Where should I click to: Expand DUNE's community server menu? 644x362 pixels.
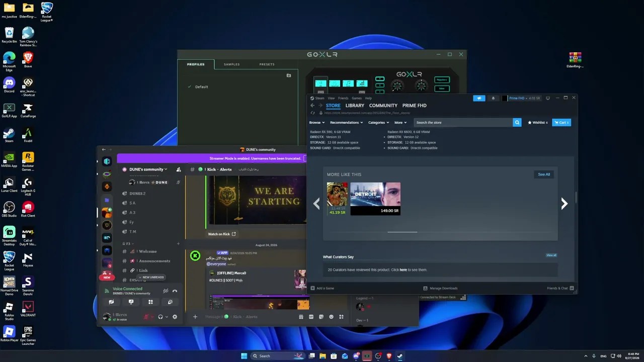(x=148, y=169)
